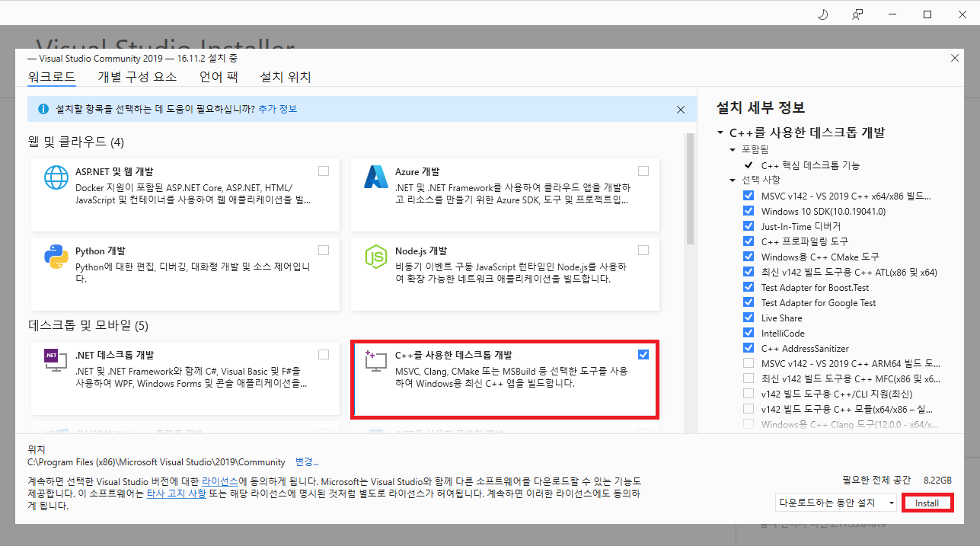
Task: Check v142 C++ 모듈(x64/x86) option
Action: pyautogui.click(x=749, y=409)
